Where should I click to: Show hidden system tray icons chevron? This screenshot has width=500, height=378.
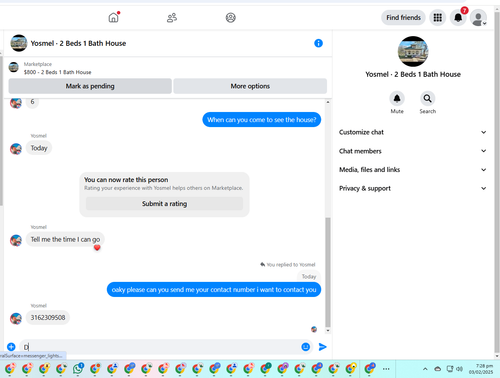425,369
